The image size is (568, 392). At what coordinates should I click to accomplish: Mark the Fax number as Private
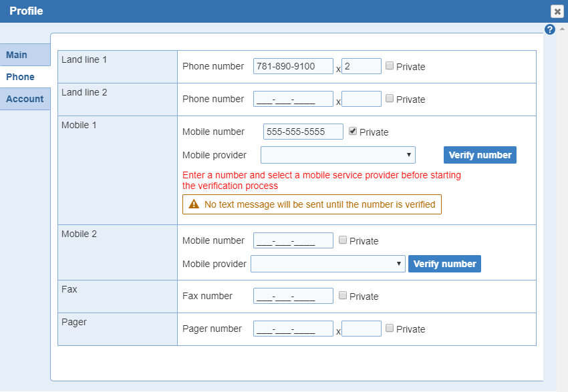[x=343, y=296]
